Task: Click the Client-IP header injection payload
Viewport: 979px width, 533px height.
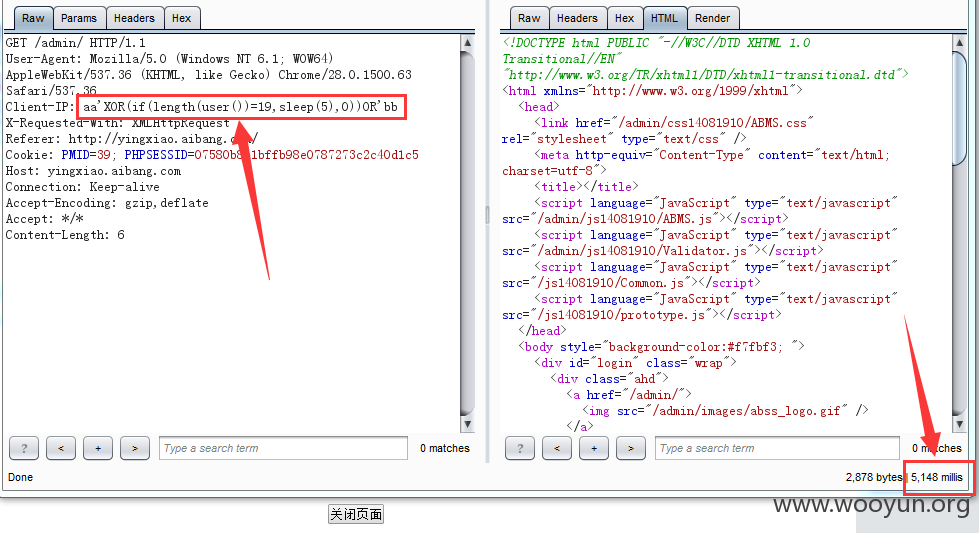Action: (x=240, y=107)
